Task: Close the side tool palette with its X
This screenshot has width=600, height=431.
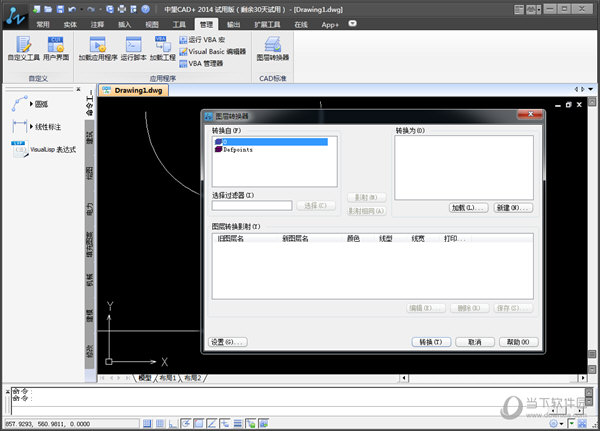Action: [78, 89]
